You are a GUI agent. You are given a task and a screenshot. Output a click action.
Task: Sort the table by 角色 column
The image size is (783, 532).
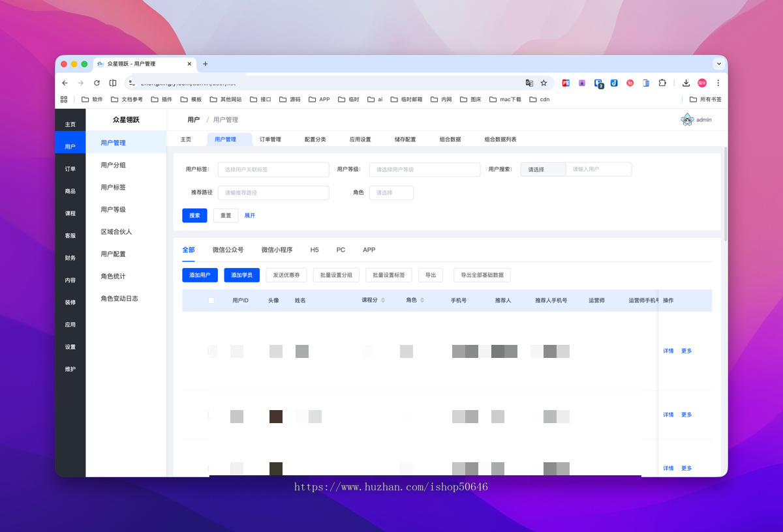(422, 301)
